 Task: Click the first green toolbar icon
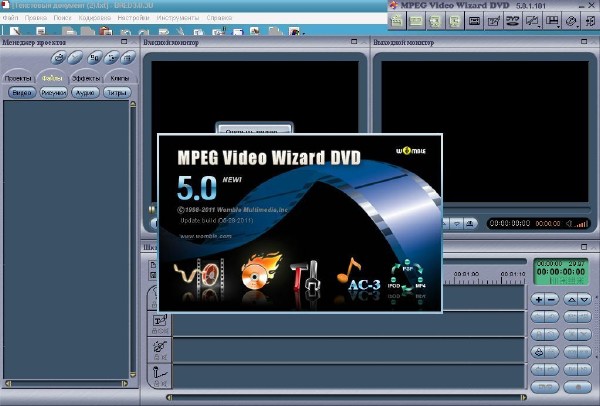point(397,20)
